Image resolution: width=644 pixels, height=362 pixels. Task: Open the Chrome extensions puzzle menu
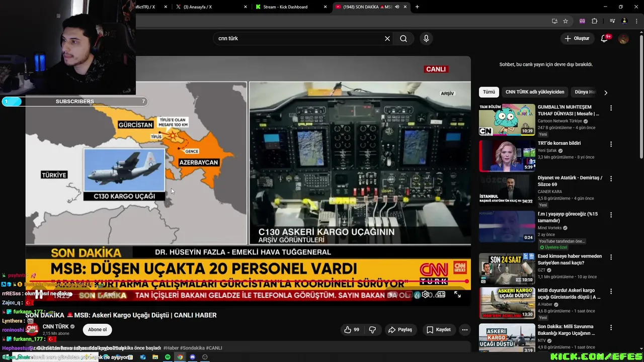(x=595, y=21)
